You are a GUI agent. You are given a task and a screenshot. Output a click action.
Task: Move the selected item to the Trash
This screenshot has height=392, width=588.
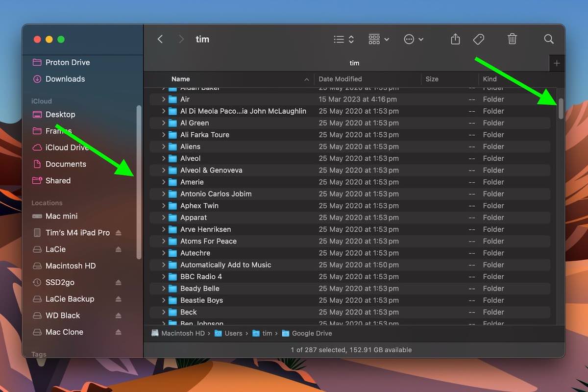512,39
